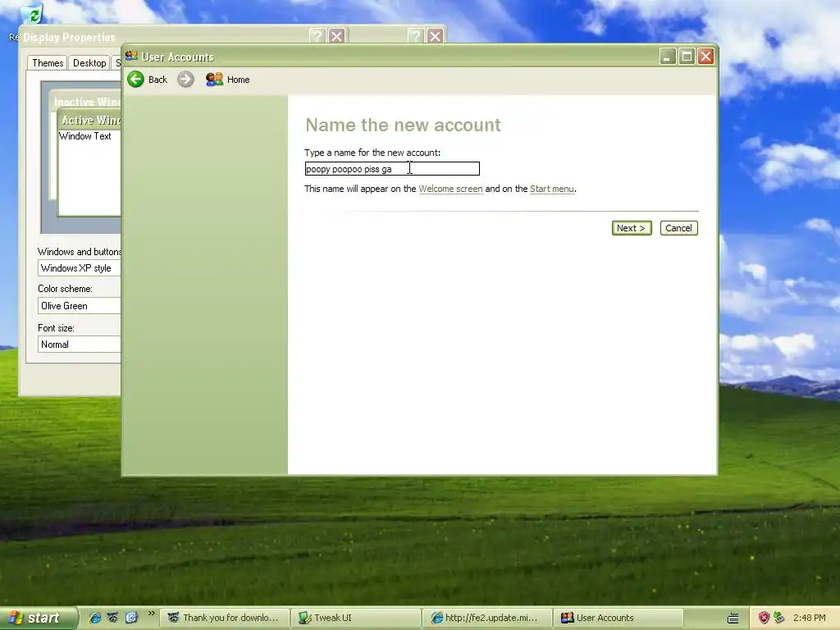
Task: Click the Next > button
Action: 632,228
